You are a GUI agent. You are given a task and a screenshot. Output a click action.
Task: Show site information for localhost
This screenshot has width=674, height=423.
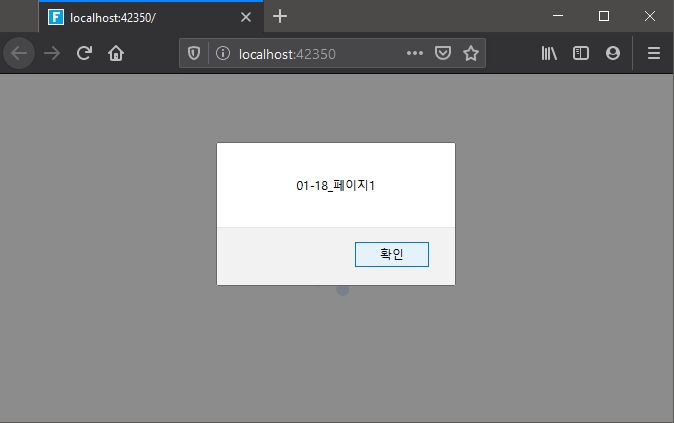coord(221,54)
